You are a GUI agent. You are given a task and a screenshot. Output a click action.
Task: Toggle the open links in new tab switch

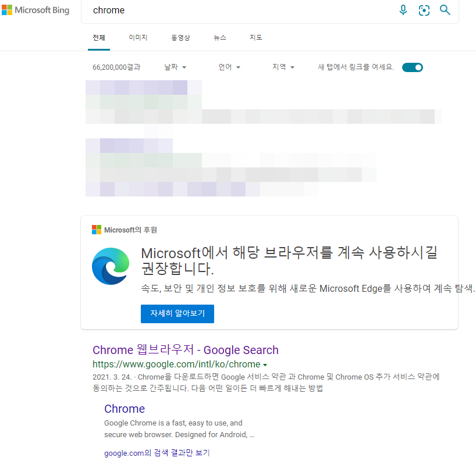coord(412,67)
